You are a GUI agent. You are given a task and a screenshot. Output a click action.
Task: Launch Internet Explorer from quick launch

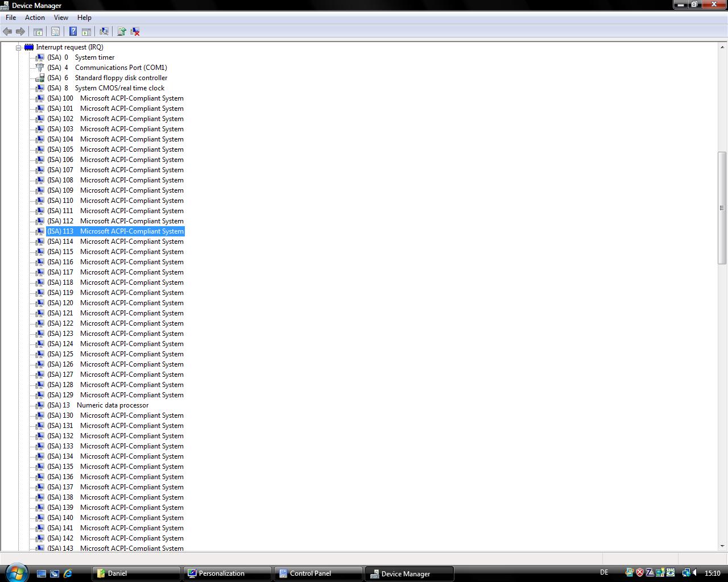[x=68, y=573]
